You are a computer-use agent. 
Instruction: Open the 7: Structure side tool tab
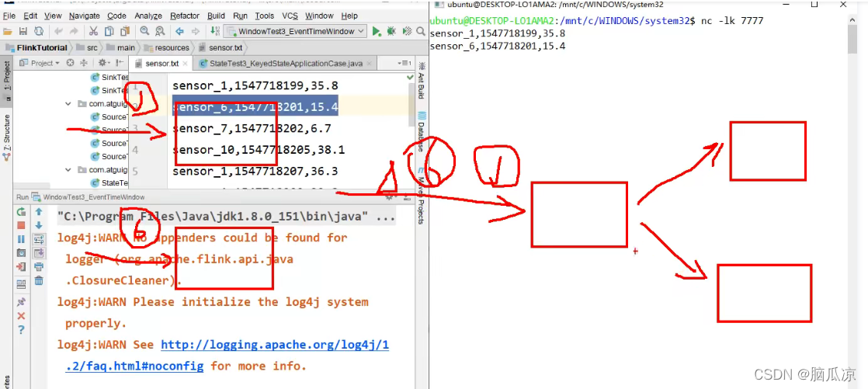point(7,137)
